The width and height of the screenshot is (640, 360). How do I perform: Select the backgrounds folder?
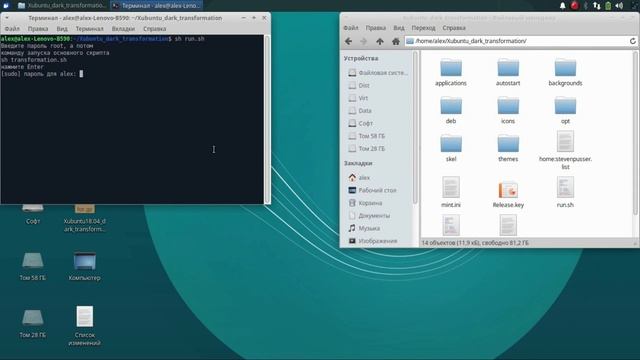pyautogui.click(x=565, y=72)
